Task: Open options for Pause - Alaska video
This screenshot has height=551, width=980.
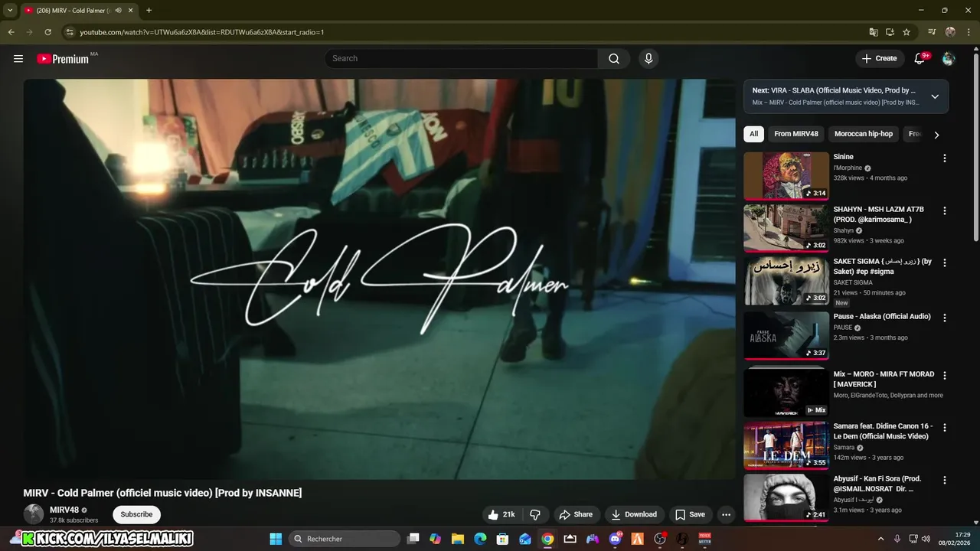Action: pos(944,318)
